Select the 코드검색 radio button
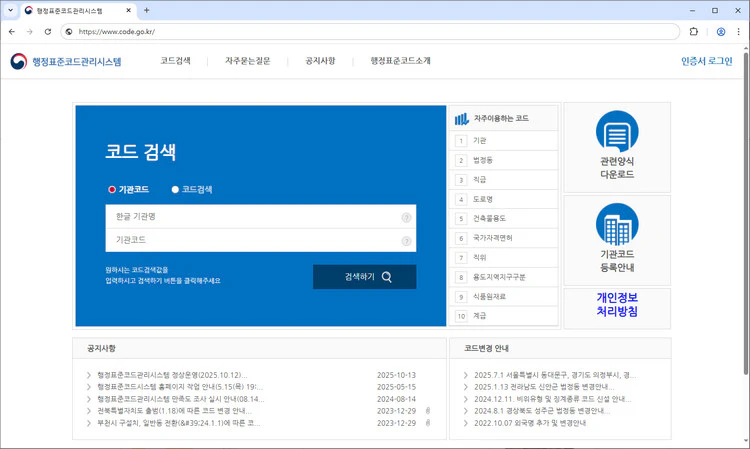750x449 pixels. [175, 190]
